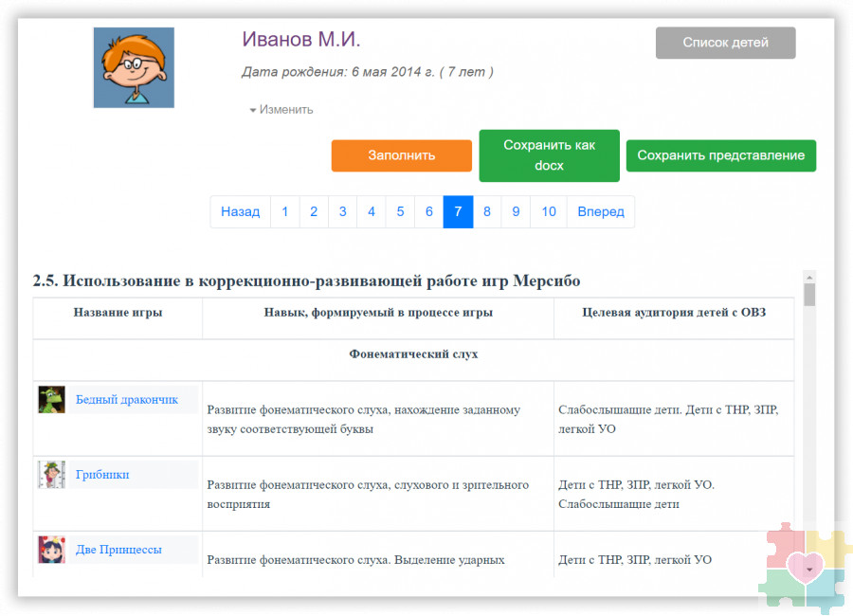Click the Название игры column header
853x616 pixels.
118,313
